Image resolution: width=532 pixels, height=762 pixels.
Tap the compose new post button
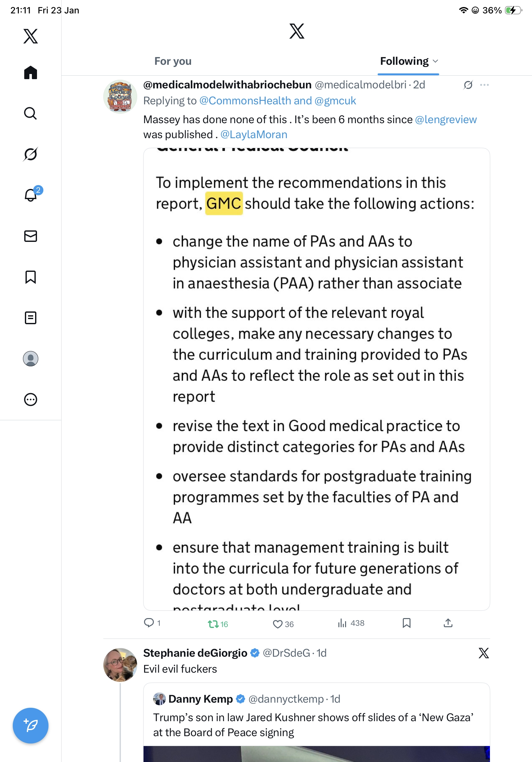click(31, 726)
